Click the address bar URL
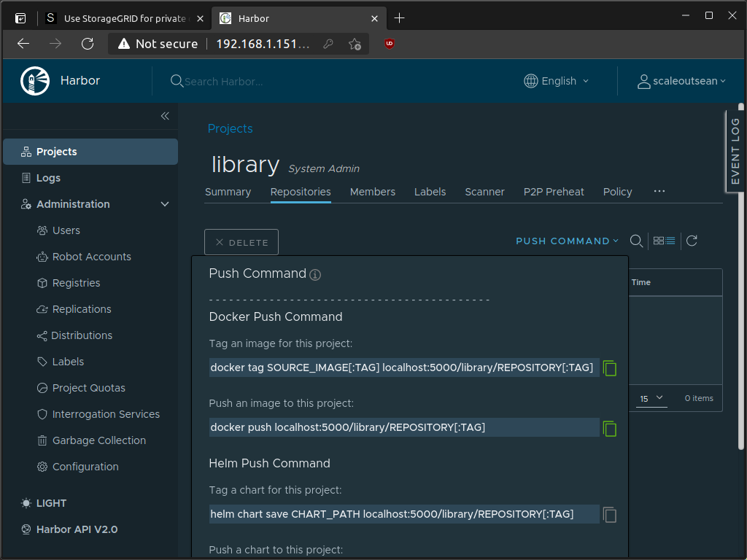 coord(263,44)
